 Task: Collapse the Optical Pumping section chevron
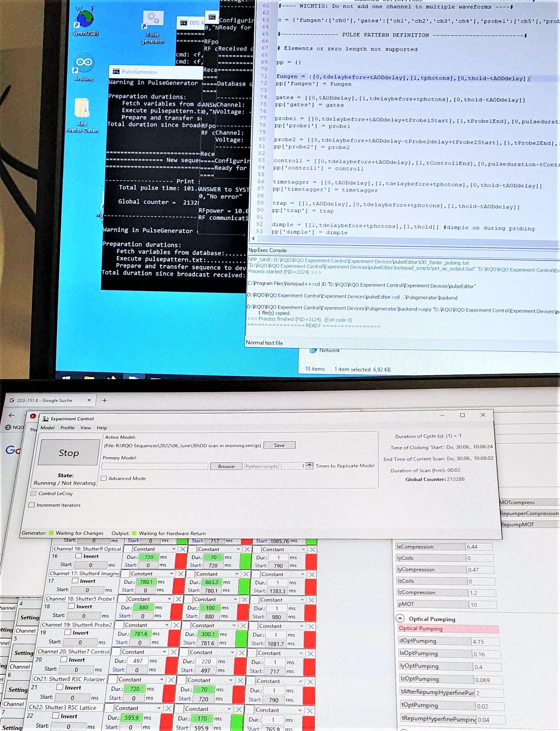(x=400, y=618)
